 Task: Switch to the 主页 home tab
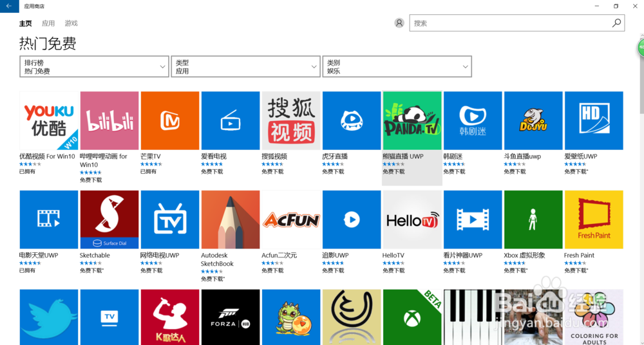click(26, 23)
